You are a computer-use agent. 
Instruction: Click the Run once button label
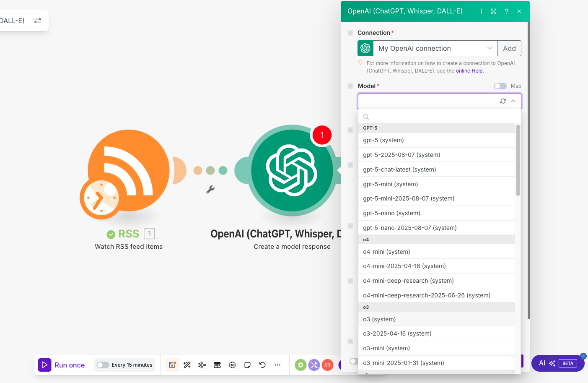point(70,365)
